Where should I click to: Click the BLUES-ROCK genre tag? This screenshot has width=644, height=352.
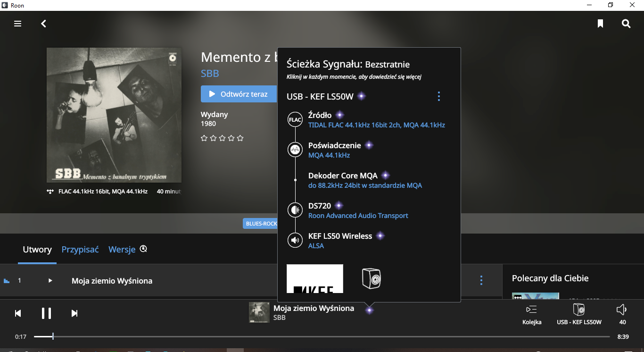point(260,224)
